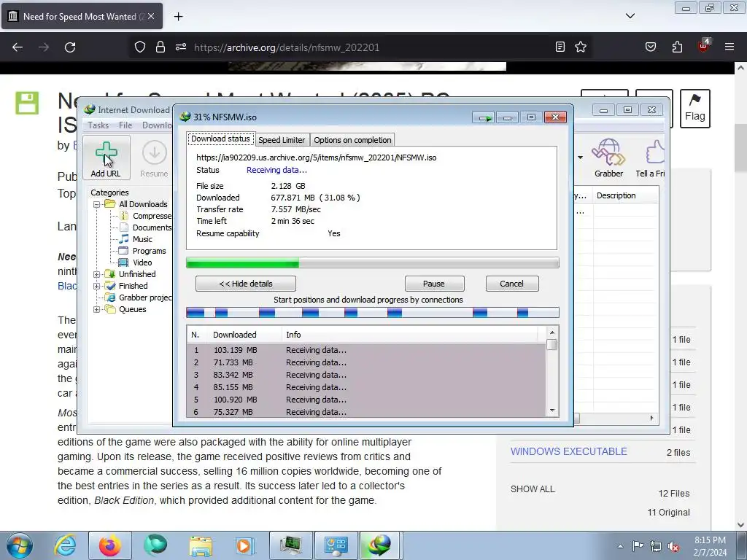Open the Windows Start button
The image size is (747, 560).
[20, 545]
